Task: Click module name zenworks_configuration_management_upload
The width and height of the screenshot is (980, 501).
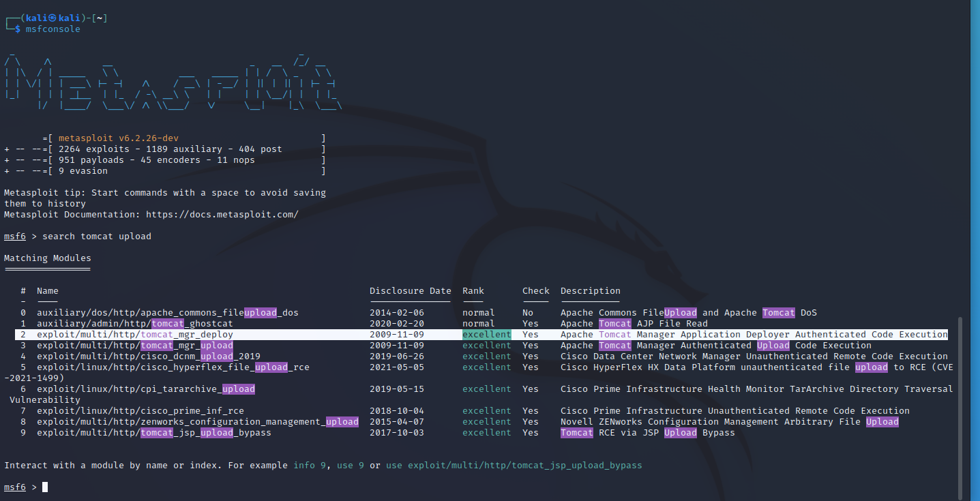Action: pos(198,422)
